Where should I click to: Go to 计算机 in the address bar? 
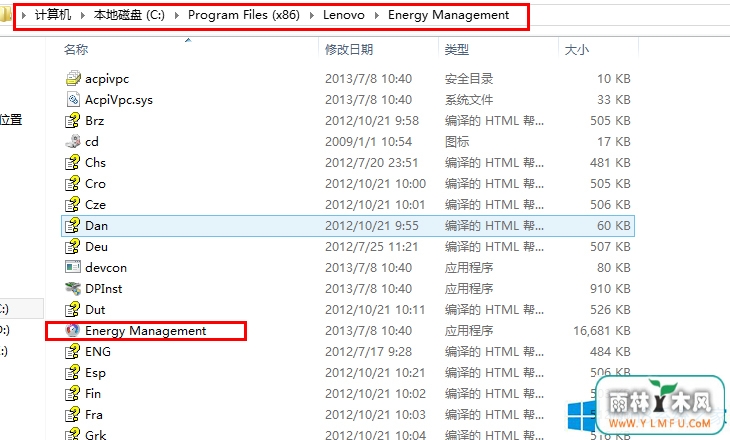click(x=53, y=15)
